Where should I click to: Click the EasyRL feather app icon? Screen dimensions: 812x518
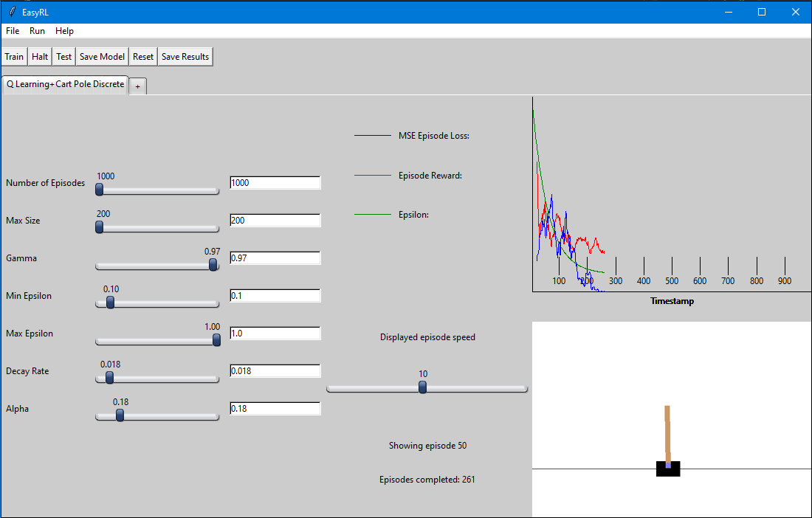pyautogui.click(x=13, y=11)
